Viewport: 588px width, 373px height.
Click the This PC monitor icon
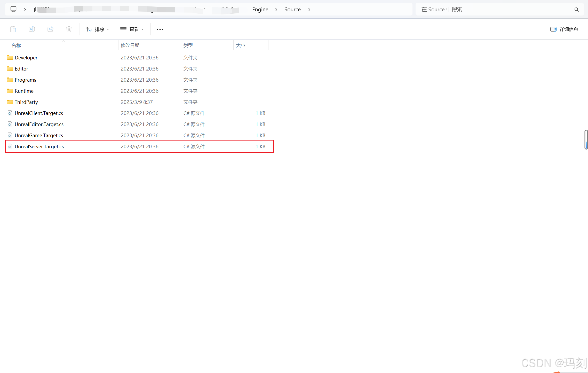tap(13, 9)
